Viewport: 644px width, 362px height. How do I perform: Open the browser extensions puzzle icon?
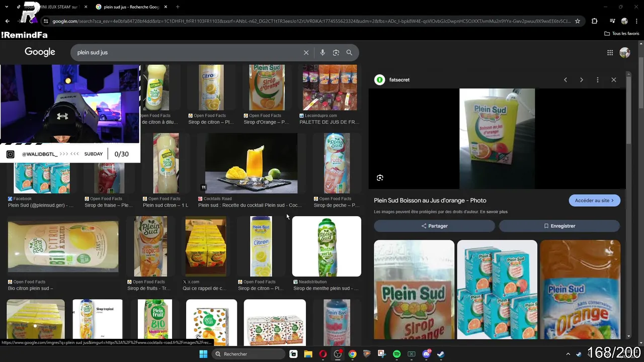pos(595,21)
